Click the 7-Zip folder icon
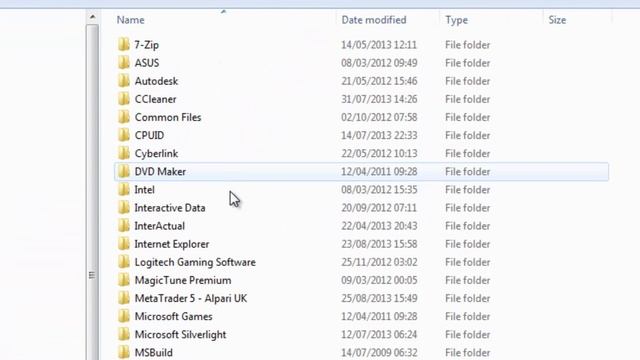 point(124,44)
